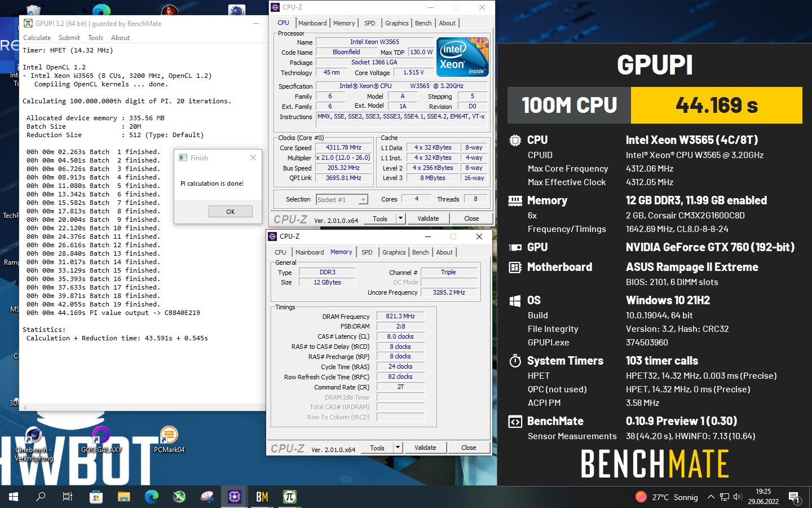The width and height of the screenshot is (812, 508).
Task: Click Close button in top CPU-Z window
Action: (471, 218)
